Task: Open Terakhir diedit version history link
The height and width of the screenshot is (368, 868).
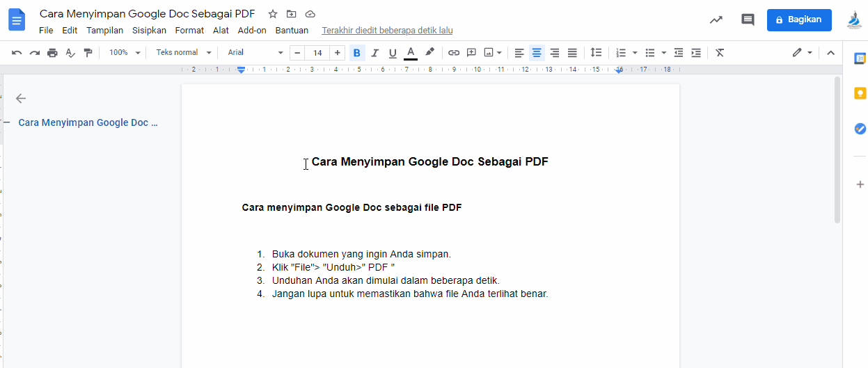Action: 387,31
